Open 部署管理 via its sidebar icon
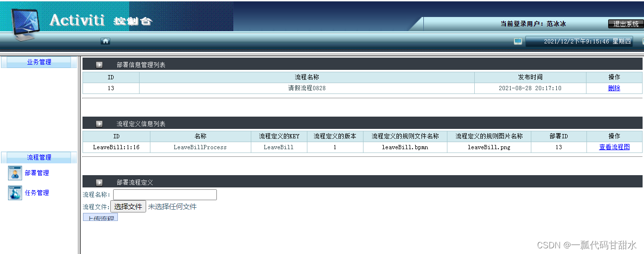The width and height of the screenshot is (644, 254). [x=15, y=173]
